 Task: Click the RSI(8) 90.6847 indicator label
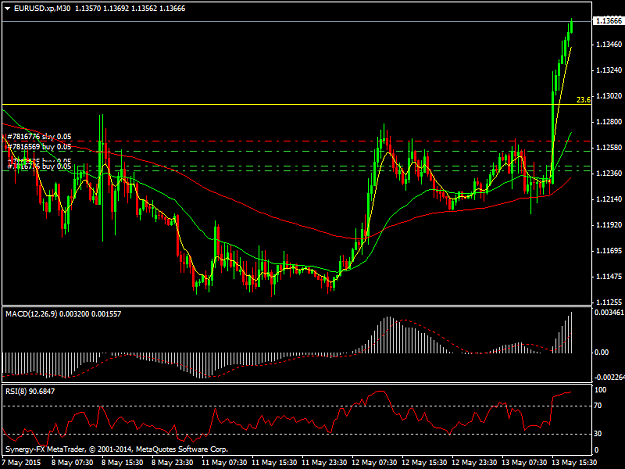pos(30,391)
